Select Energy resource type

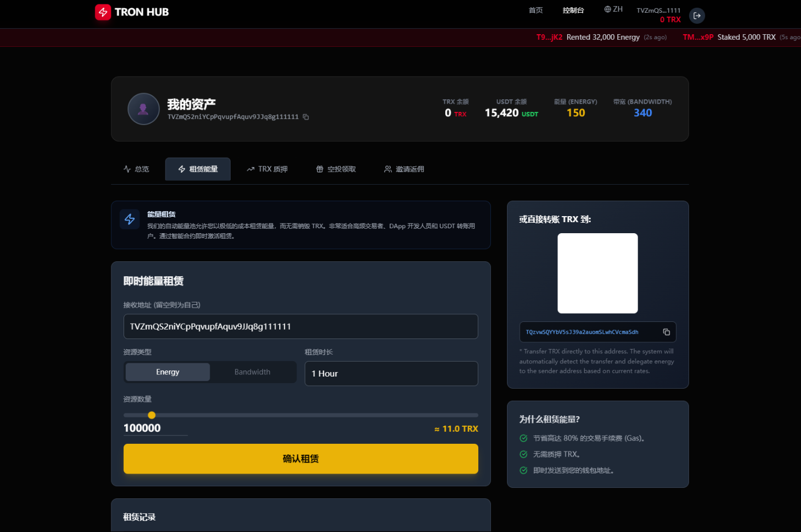(168, 372)
